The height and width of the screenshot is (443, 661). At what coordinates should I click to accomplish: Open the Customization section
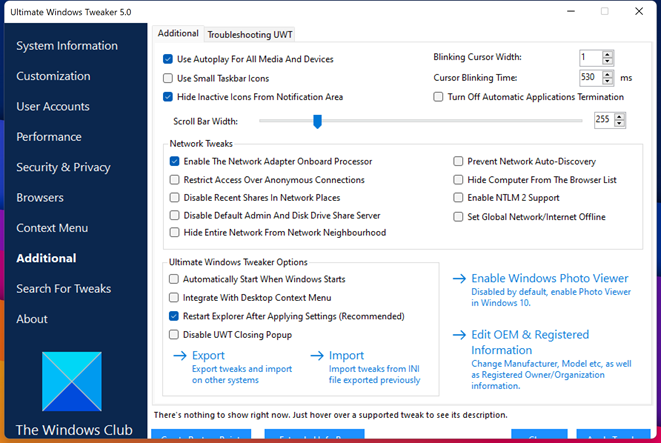point(53,76)
